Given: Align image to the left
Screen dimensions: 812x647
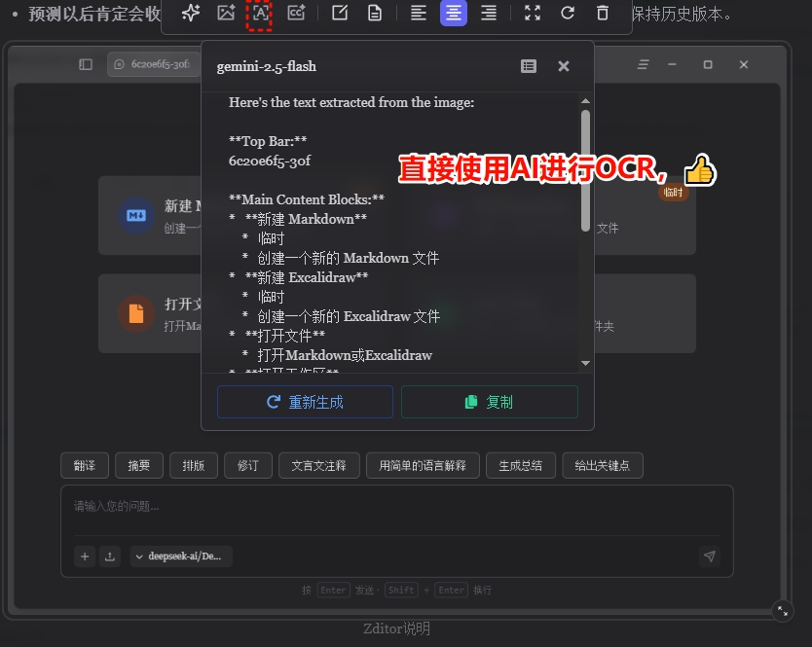Looking at the screenshot, I should [418, 14].
